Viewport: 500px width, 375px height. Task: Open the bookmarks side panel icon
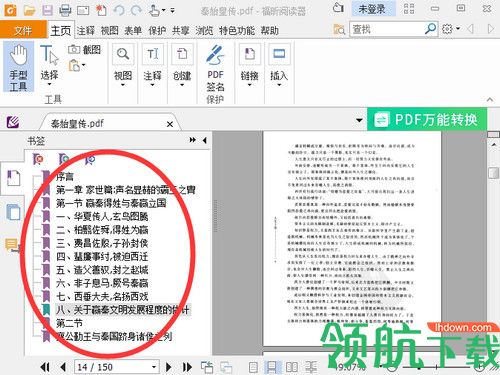point(13,178)
